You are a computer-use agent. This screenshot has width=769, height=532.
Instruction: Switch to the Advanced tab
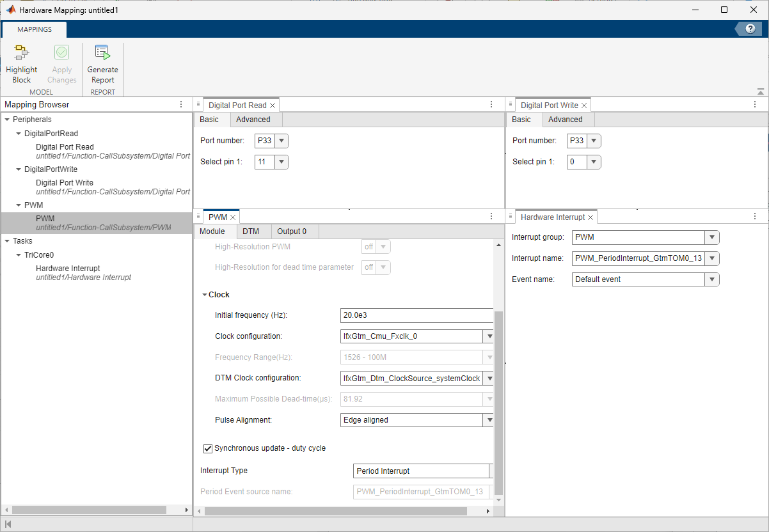[x=253, y=119]
